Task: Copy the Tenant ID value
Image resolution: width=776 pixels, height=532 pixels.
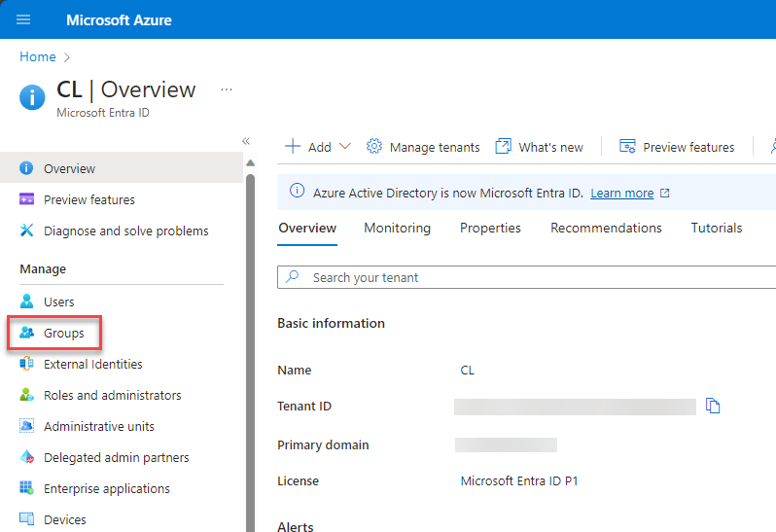Action: (x=713, y=406)
